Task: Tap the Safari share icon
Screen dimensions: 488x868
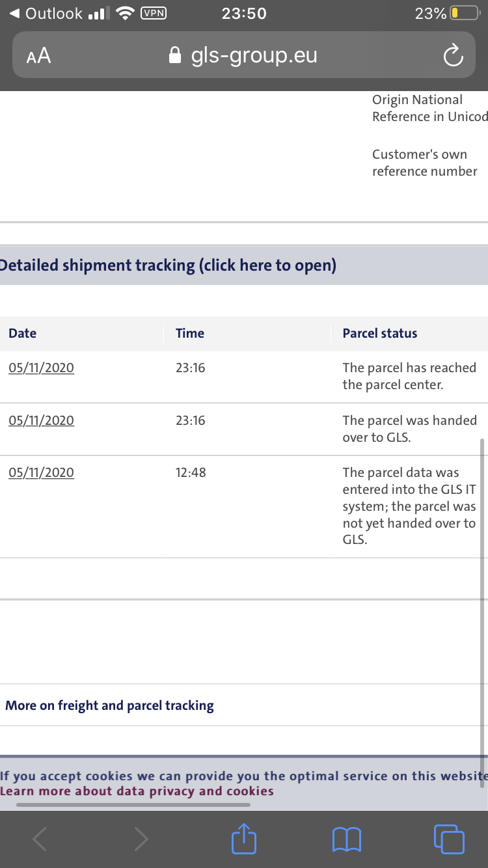Action: (x=244, y=839)
